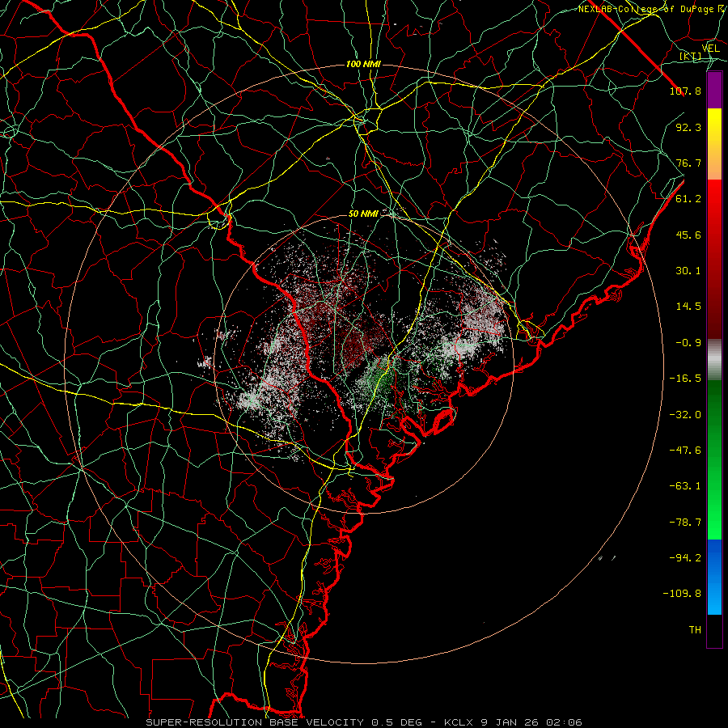Pick the -78.7 scale value
Screen dimensions: 728x728
(x=685, y=523)
